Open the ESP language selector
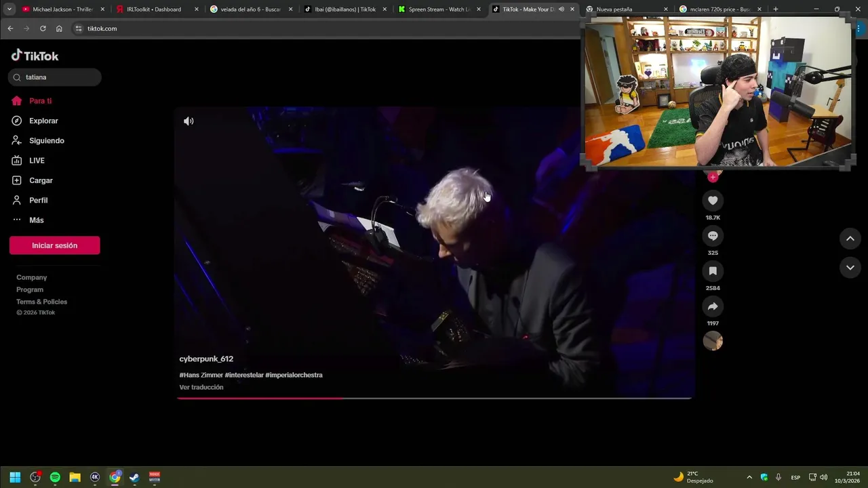 [x=796, y=477]
